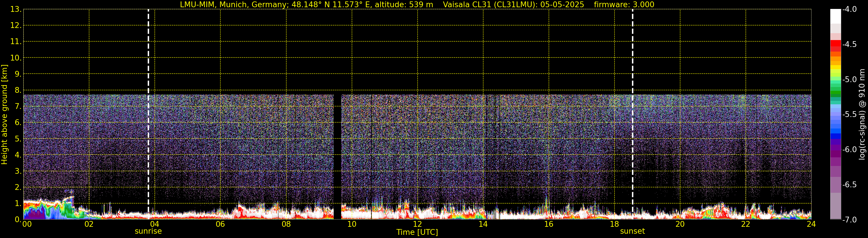868x238 pixels.
Task: Click the 'LMU-MIM, Munich, Germany' title text
Action: click(x=225, y=5)
